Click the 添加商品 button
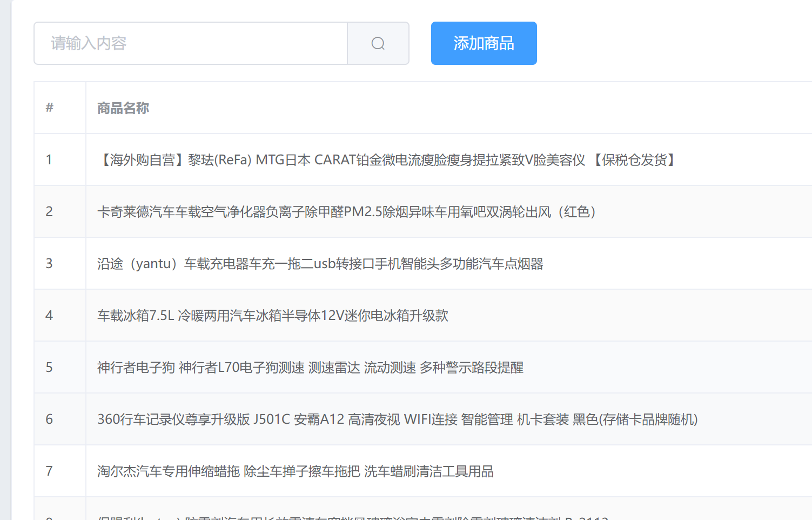Viewport: 812px width, 520px height. [x=484, y=43]
